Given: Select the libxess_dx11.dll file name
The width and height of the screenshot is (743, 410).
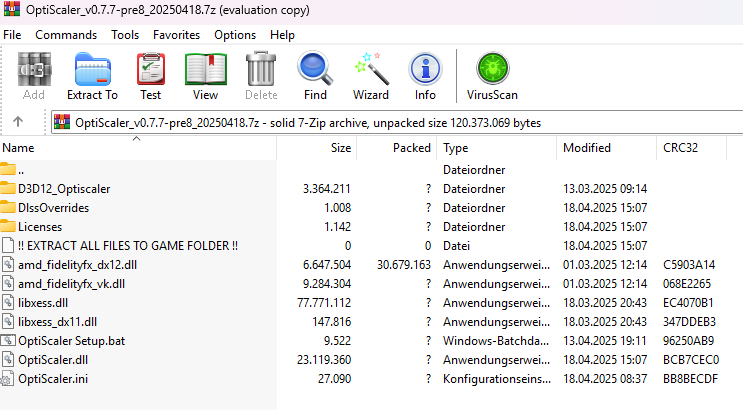Looking at the screenshot, I should point(57,321).
